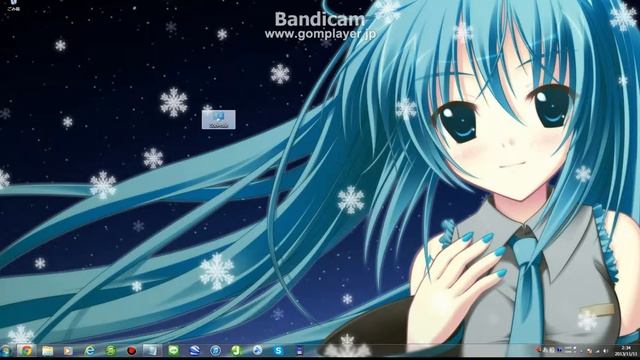Open the network status tray icon
The width and height of the screenshot is (640, 360).
597,351
